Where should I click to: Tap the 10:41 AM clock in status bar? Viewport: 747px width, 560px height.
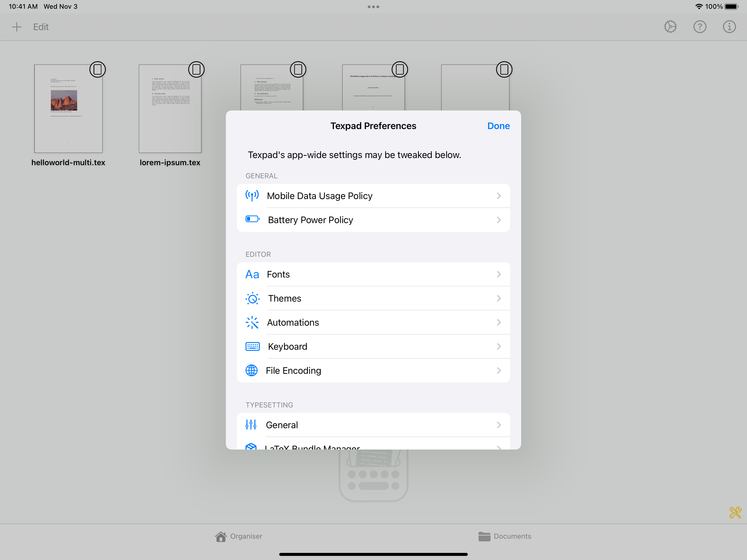23,6
